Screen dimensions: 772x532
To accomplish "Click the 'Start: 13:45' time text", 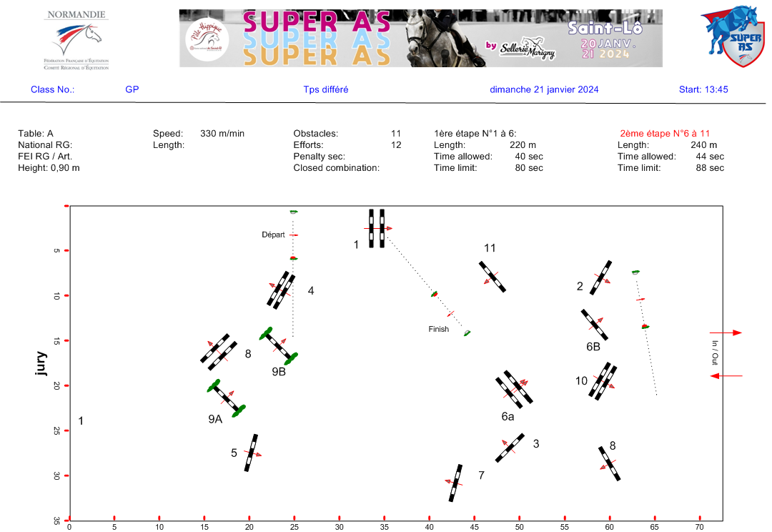I will point(703,89).
